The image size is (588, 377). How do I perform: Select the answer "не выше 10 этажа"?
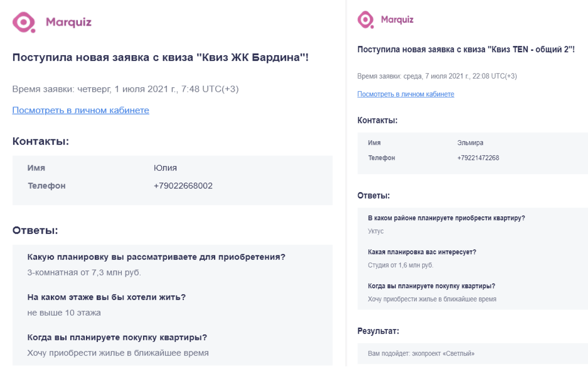(x=64, y=313)
